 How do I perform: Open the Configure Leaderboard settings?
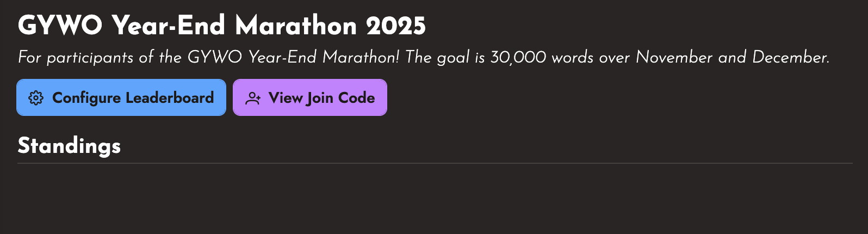click(x=121, y=98)
